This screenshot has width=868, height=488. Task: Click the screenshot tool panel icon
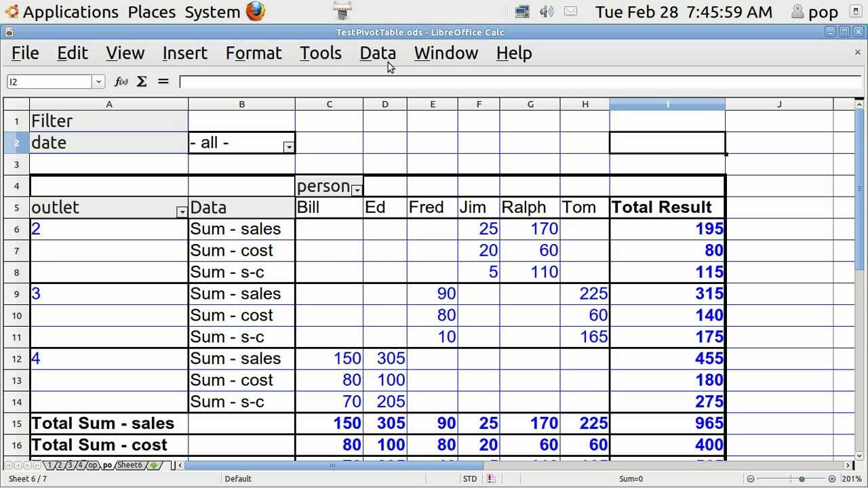coord(342,12)
